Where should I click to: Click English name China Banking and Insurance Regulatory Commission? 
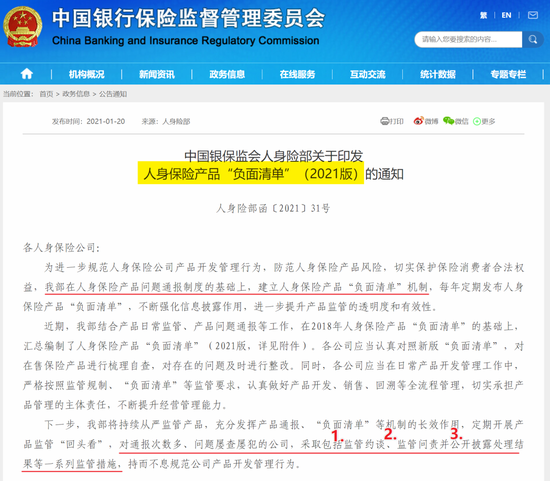click(x=186, y=41)
